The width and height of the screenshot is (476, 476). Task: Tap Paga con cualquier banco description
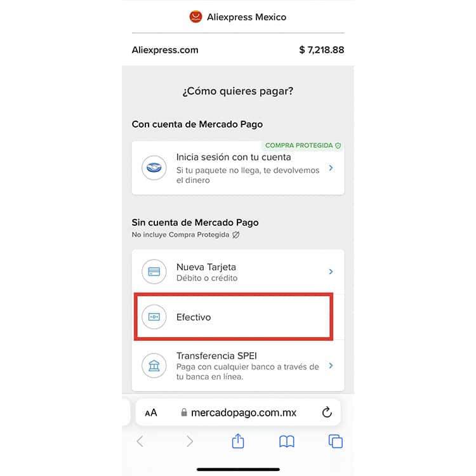tap(248, 371)
